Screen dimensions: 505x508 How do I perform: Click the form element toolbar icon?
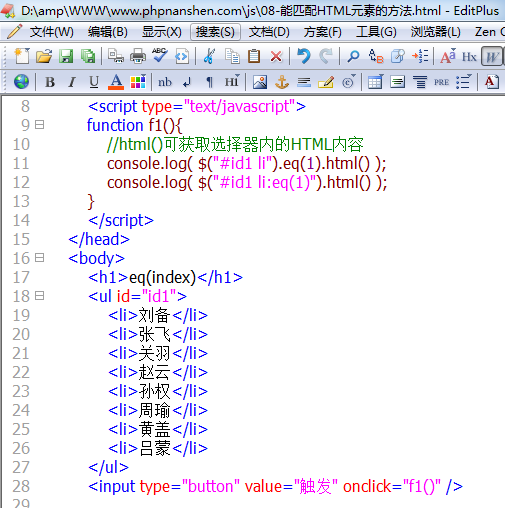coord(398,82)
